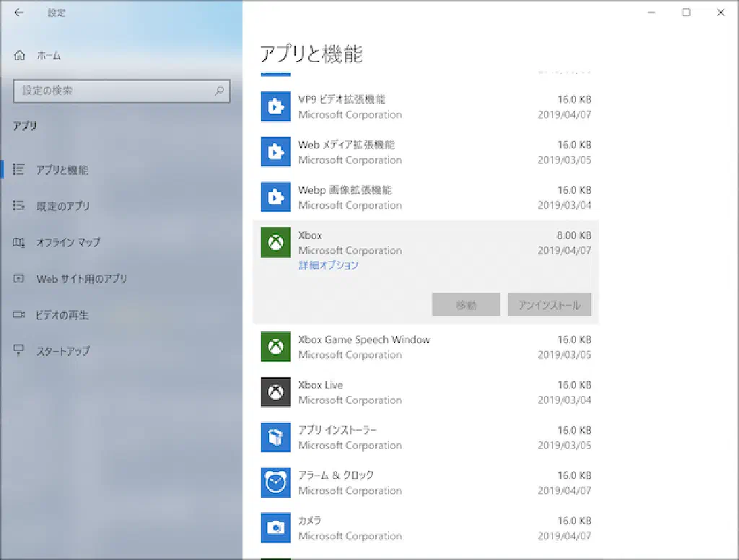Switch to 既定のアプリ in the sidebar
The image size is (739, 560).
tap(63, 206)
